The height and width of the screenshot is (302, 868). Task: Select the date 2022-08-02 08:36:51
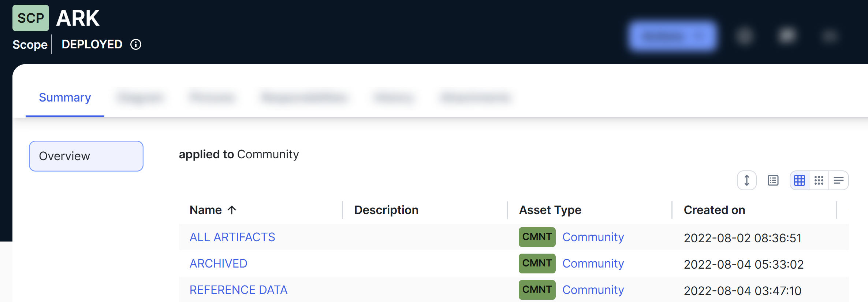coord(743,238)
